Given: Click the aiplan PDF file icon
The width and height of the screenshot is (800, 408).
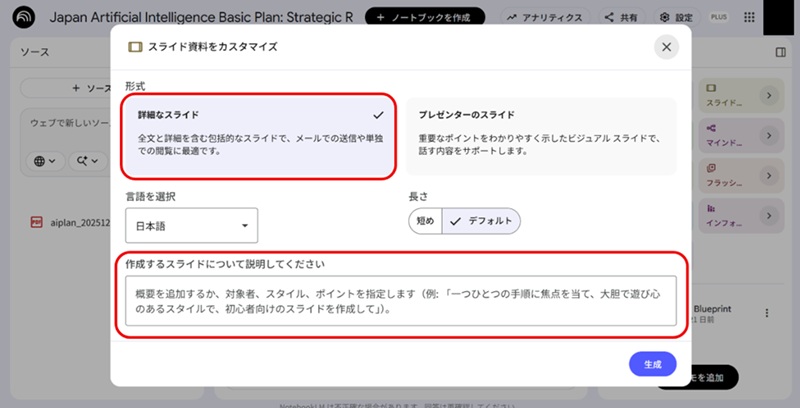Looking at the screenshot, I should coord(37,222).
